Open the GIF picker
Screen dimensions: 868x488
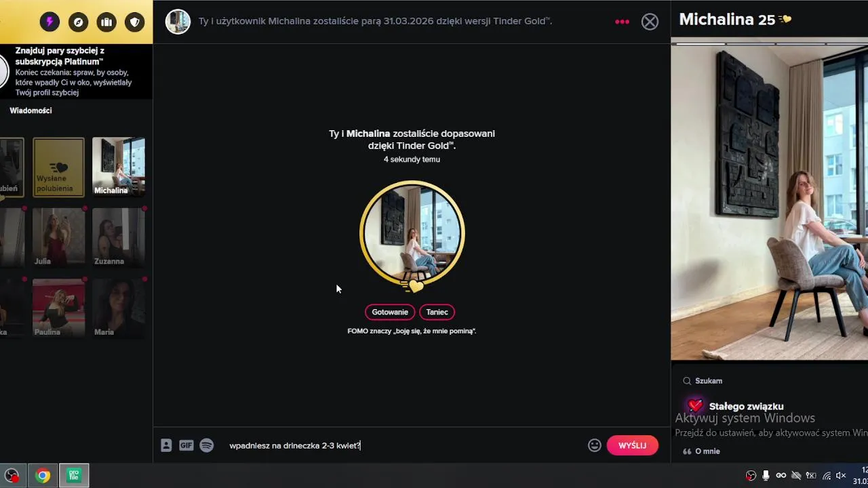(x=186, y=445)
